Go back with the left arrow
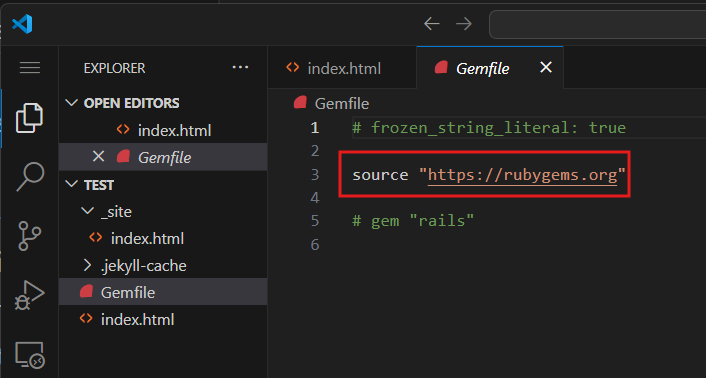The image size is (706, 378). [431, 23]
